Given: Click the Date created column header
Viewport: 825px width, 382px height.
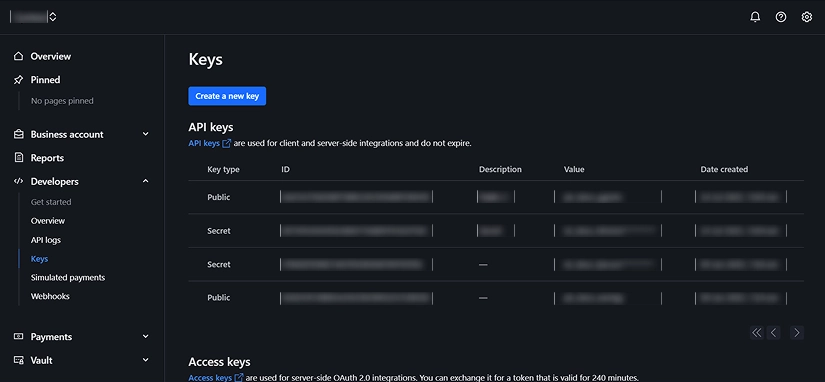Looking at the screenshot, I should pyautogui.click(x=724, y=169).
